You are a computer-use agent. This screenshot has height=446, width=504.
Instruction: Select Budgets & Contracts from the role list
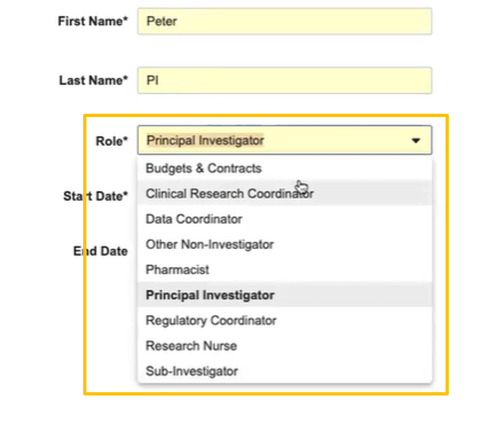203,168
